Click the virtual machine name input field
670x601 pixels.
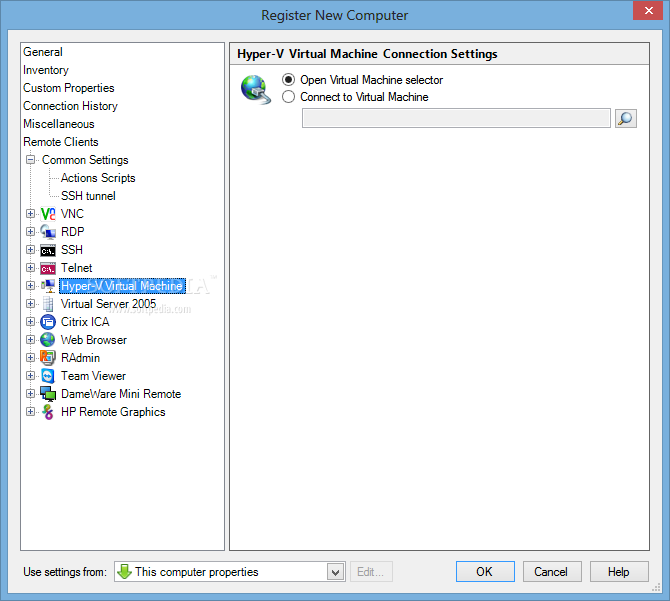click(x=456, y=118)
